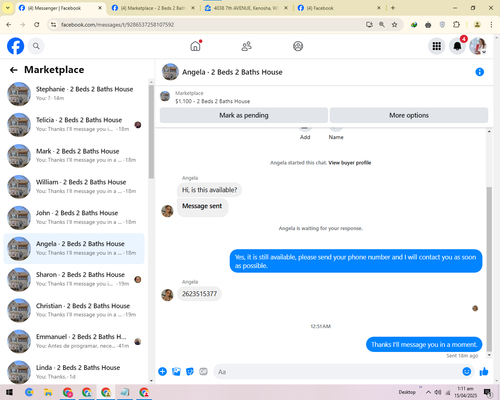Bookmark this page with the star
500x400 pixels.
tap(394, 25)
